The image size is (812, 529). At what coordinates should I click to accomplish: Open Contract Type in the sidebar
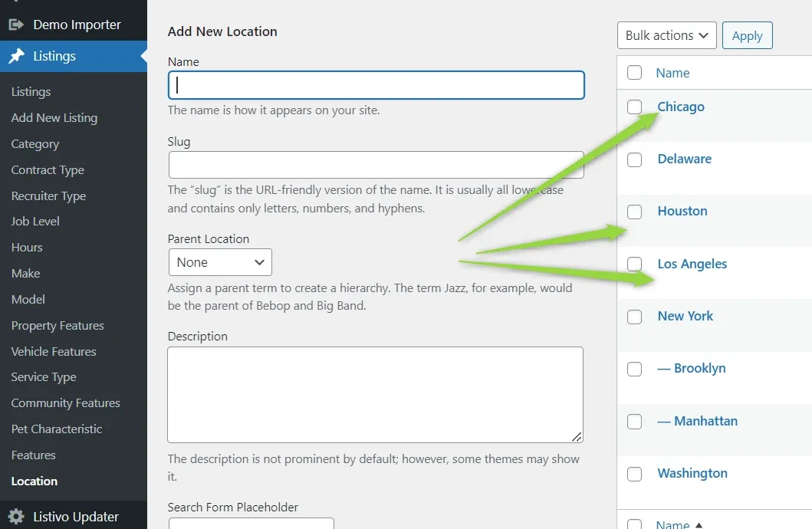tap(48, 169)
